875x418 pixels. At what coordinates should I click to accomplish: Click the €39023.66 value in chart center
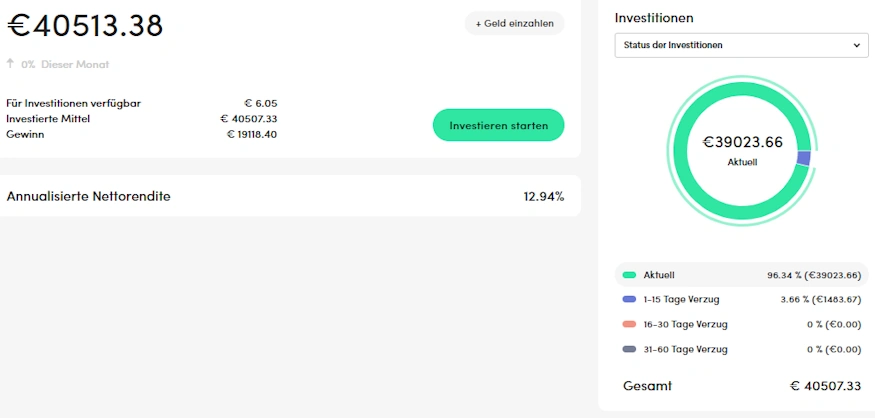742,142
